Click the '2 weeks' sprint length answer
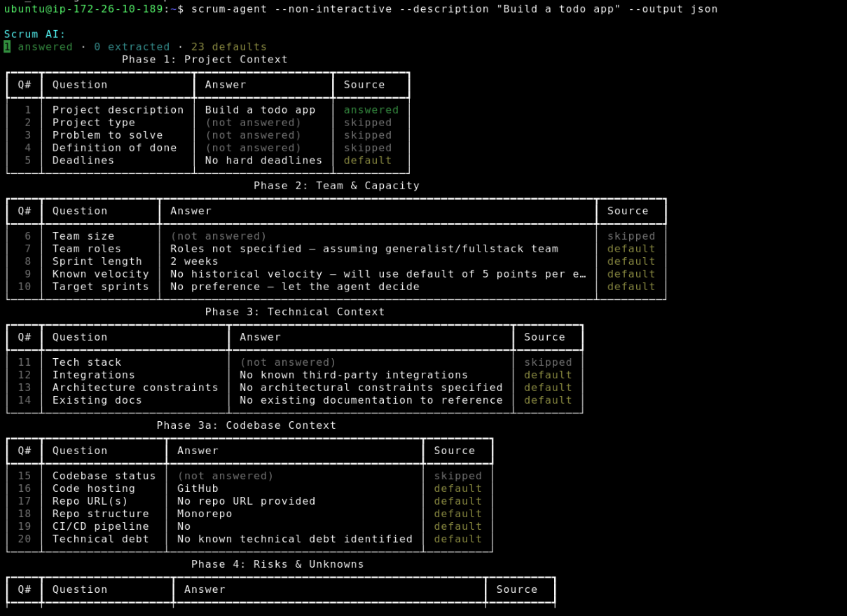The width and height of the screenshot is (847, 616). [194, 261]
